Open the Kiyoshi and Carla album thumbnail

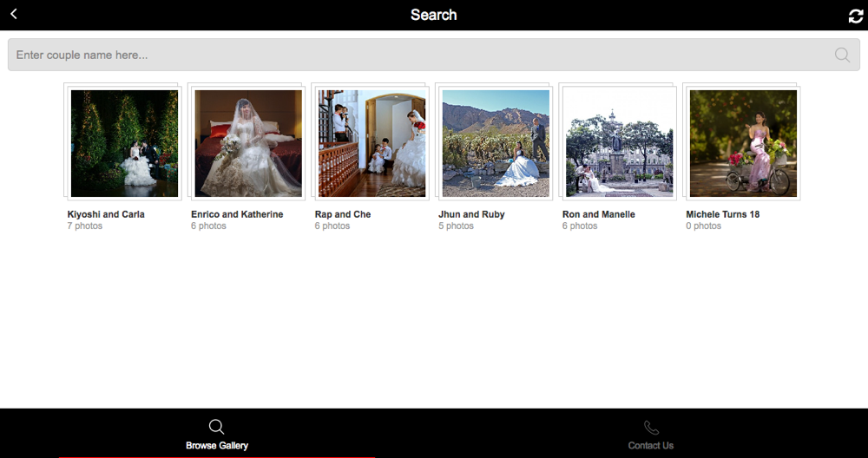(x=124, y=143)
